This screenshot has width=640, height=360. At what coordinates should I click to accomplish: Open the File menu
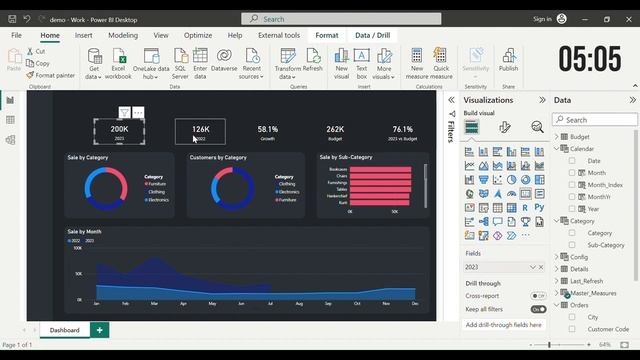(16, 35)
